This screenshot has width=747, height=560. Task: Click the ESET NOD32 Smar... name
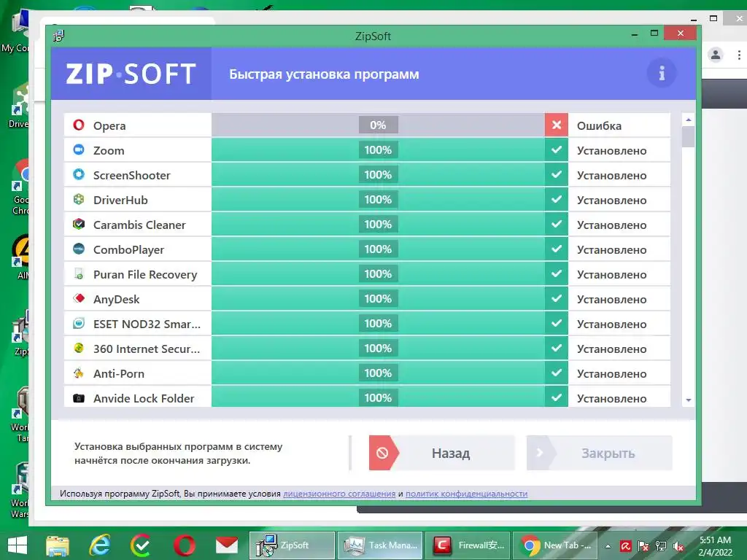tap(147, 324)
